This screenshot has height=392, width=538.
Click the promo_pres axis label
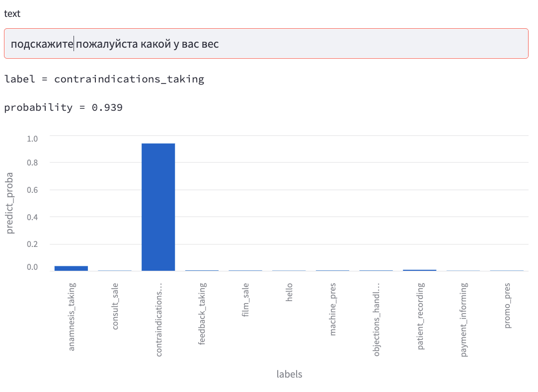(x=507, y=307)
